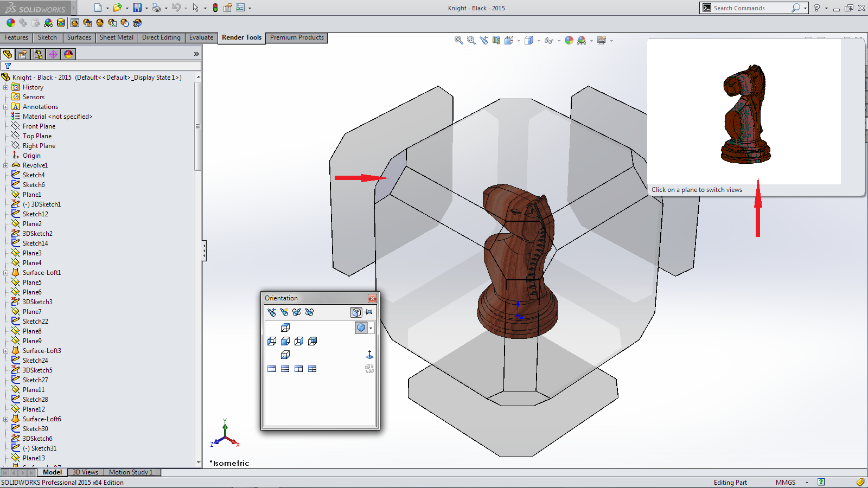Open the Motion Study 1 tab

click(x=131, y=472)
